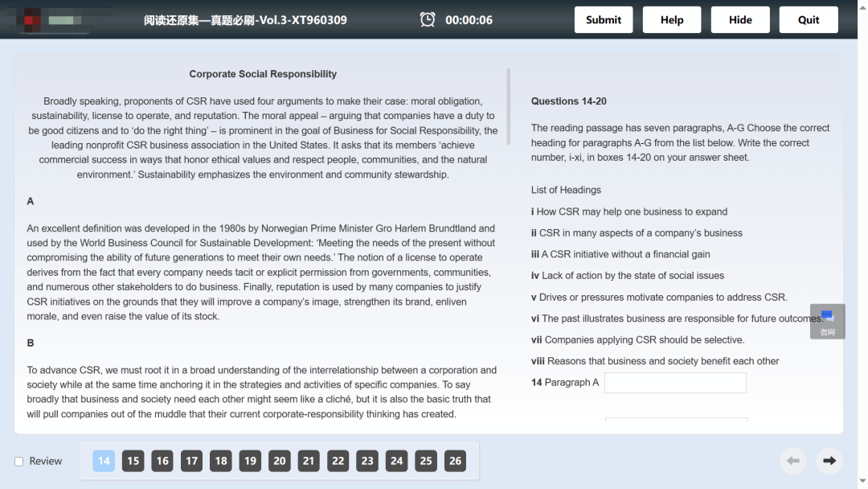Jump to question 21
This screenshot has height=489, width=868.
pyautogui.click(x=309, y=461)
